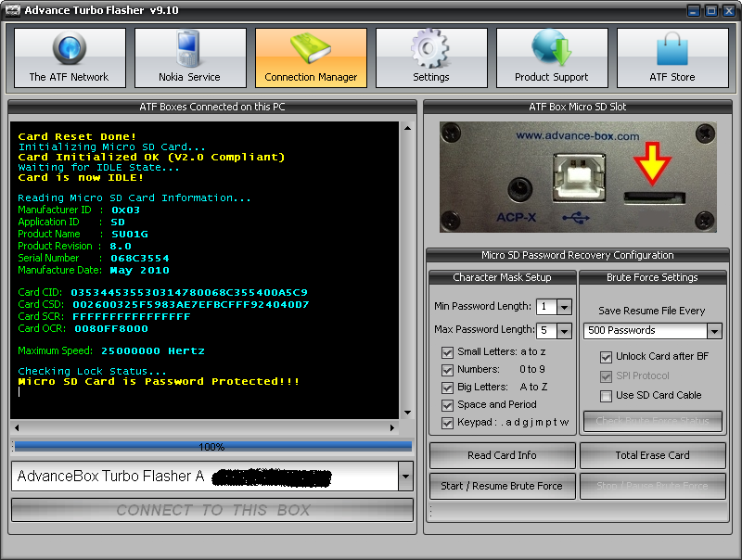Click the log scroll right arrow
This screenshot has height=560, width=742.
click(x=391, y=428)
